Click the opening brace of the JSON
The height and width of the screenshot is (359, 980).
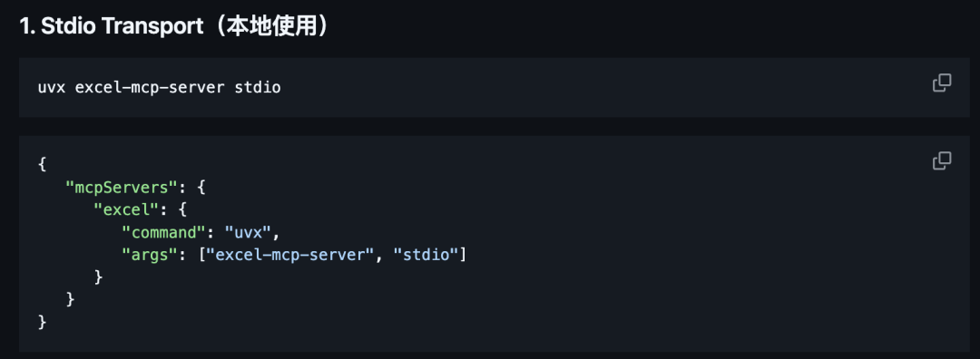pos(42,165)
